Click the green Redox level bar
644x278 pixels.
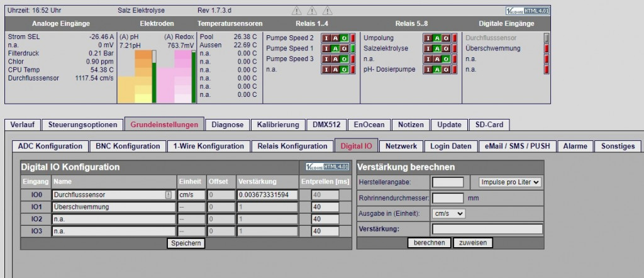click(x=194, y=76)
